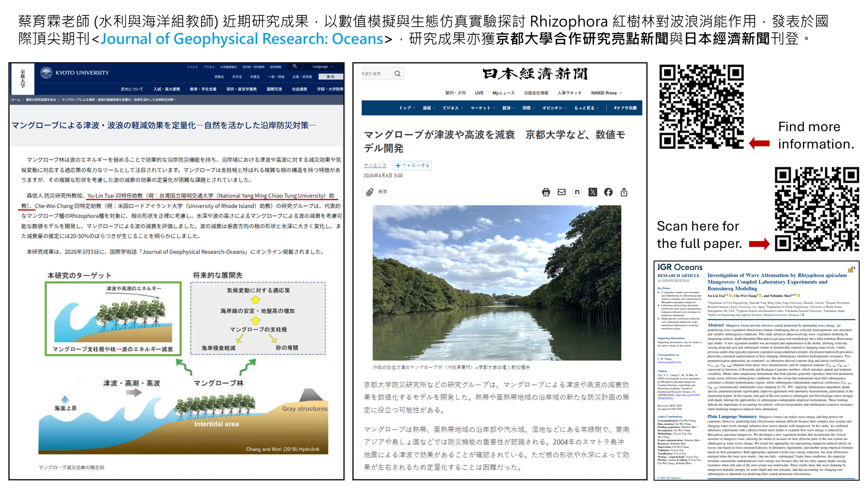Click the 人事ウオッチ link

pos(570,93)
